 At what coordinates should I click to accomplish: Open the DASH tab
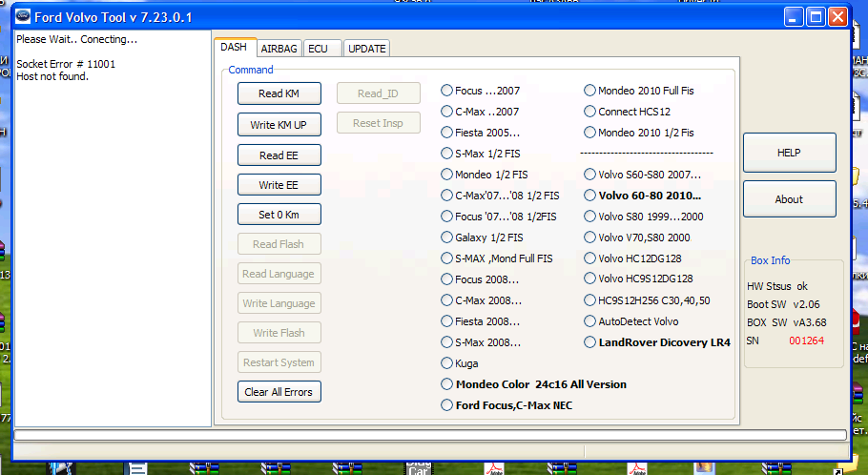pos(234,47)
